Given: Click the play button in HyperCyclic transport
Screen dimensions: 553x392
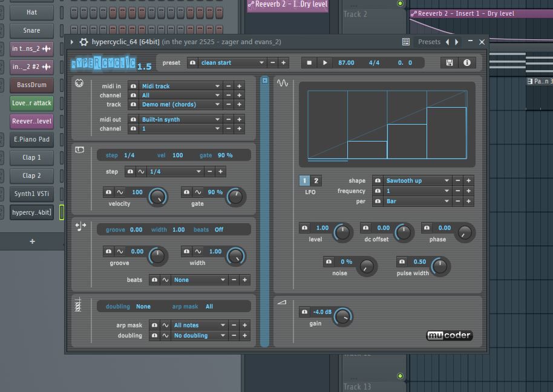Looking at the screenshot, I should (325, 63).
